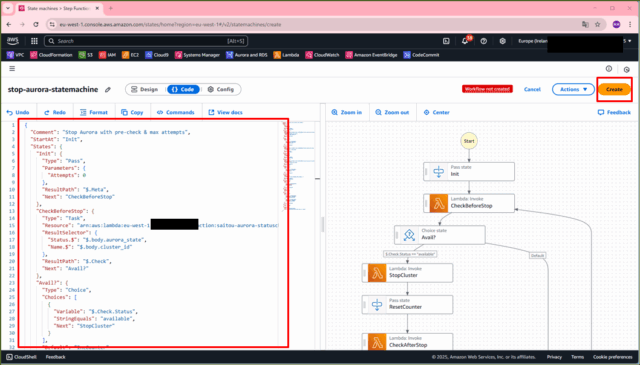The height and width of the screenshot is (365, 640).
Task: Click the Cancel link
Action: click(532, 89)
